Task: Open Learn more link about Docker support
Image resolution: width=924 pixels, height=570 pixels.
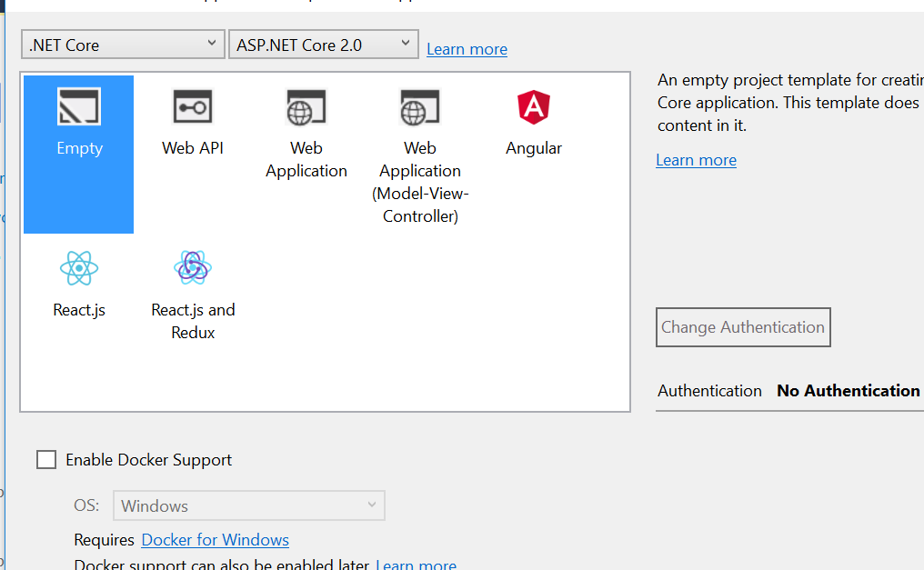Action: [x=416, y=565]
